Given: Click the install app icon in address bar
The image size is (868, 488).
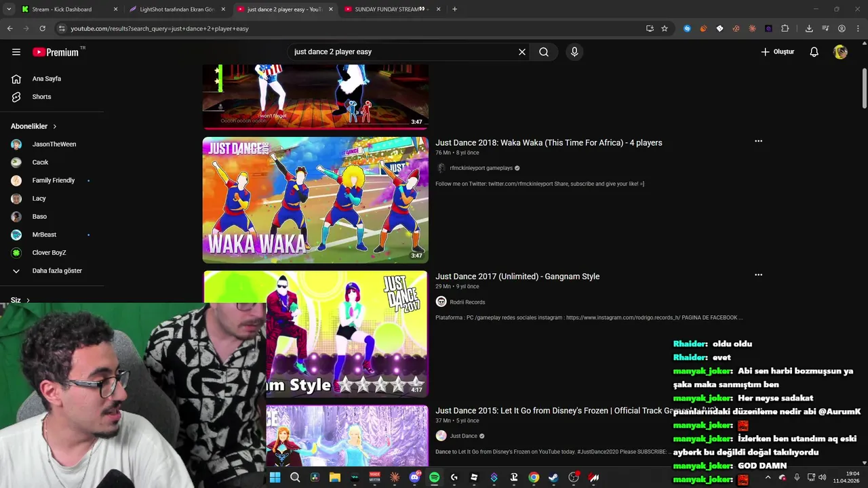Looking at the screenshot, I should coord(650,28).
